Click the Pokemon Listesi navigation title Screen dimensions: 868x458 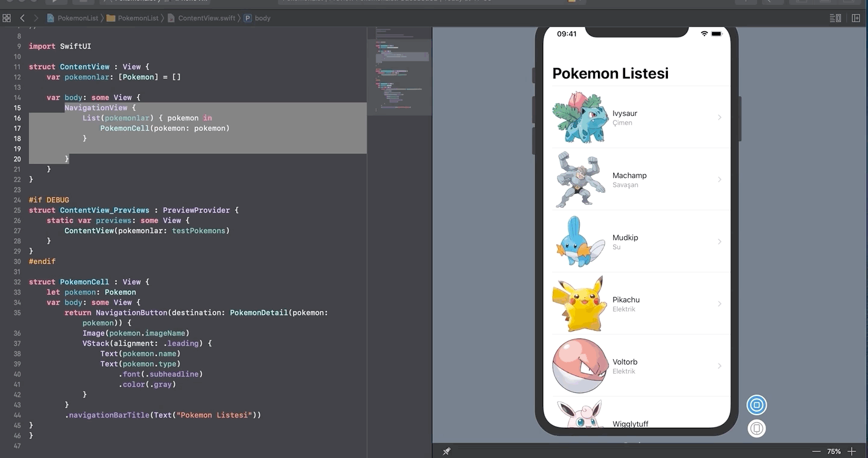coord(610,74)
